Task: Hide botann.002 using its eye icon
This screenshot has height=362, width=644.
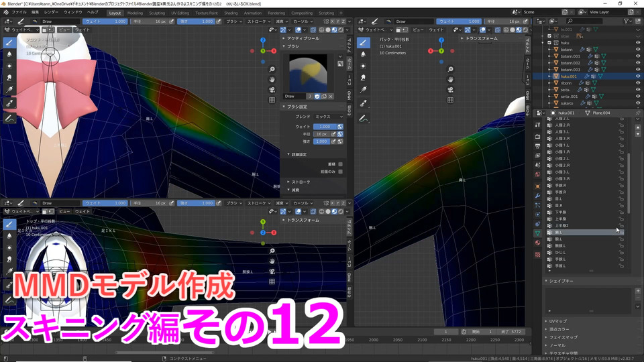Action: 638,63
